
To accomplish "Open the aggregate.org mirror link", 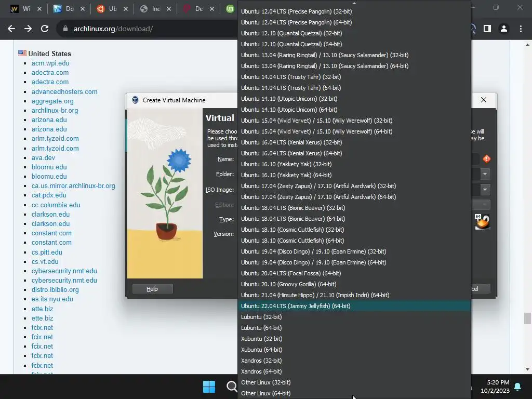I will 52,101.
